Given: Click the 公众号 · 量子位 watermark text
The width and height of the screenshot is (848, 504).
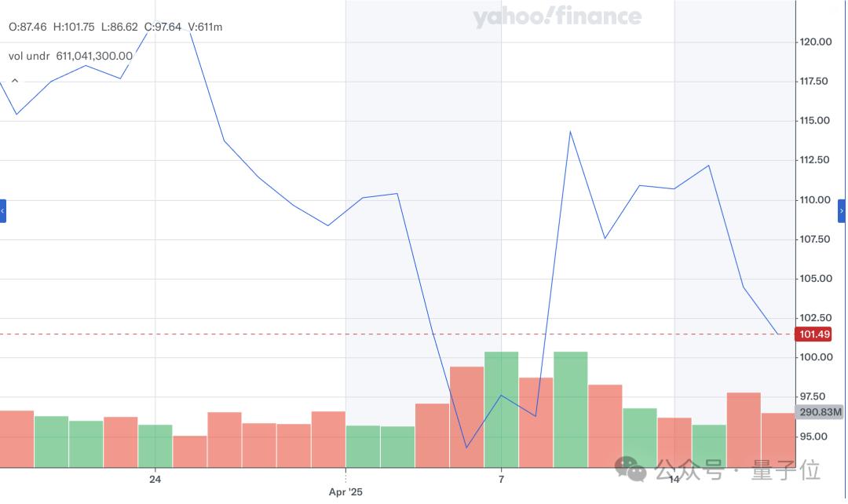Looking at the screenshot, I should pos(738,470).
